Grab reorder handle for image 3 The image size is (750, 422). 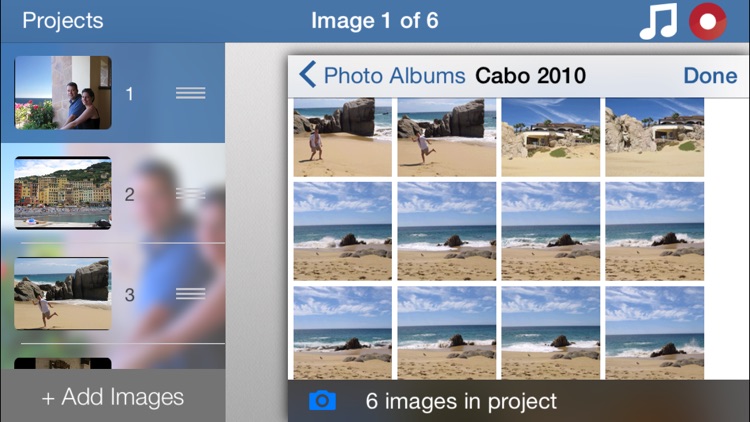tap(190, 294)
